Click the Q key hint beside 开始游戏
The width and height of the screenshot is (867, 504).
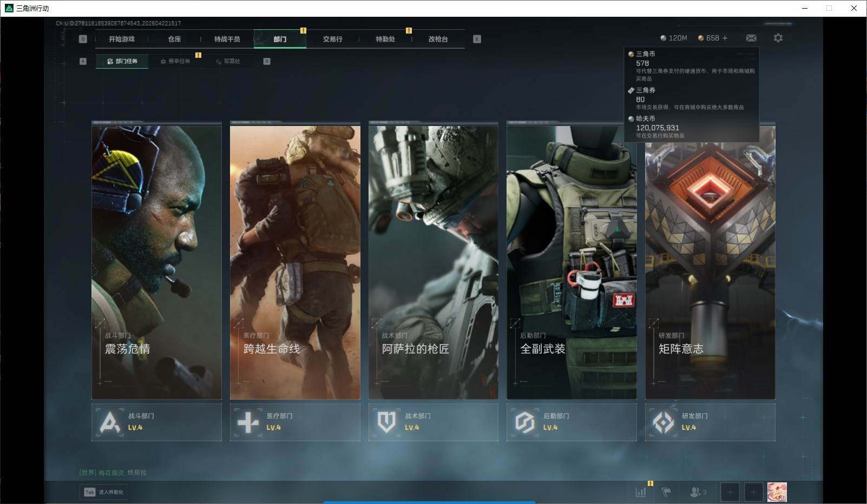(83, 39)
